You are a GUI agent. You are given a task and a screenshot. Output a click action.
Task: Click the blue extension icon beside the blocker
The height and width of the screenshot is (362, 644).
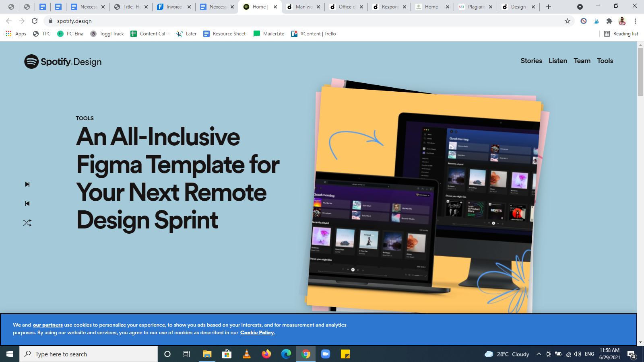click(597, 21)
